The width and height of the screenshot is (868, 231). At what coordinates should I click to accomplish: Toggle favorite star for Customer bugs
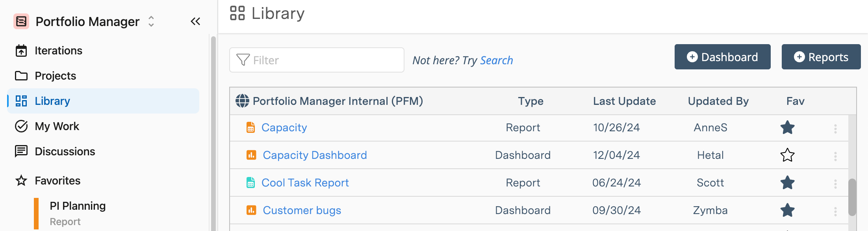point(787,210)
